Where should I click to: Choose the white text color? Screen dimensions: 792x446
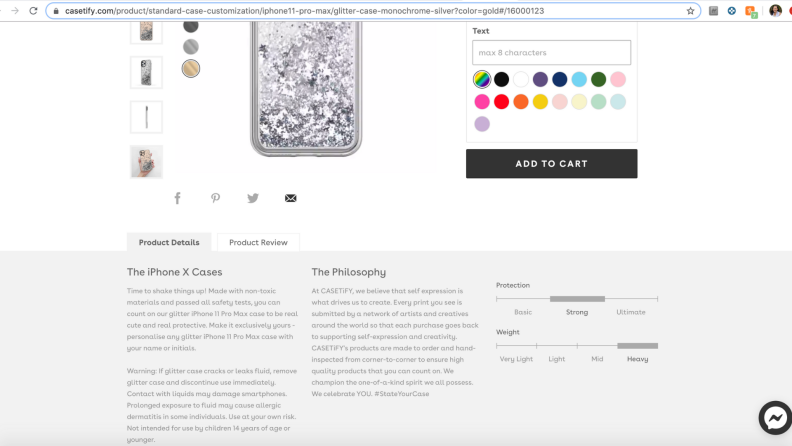point(521,79)
